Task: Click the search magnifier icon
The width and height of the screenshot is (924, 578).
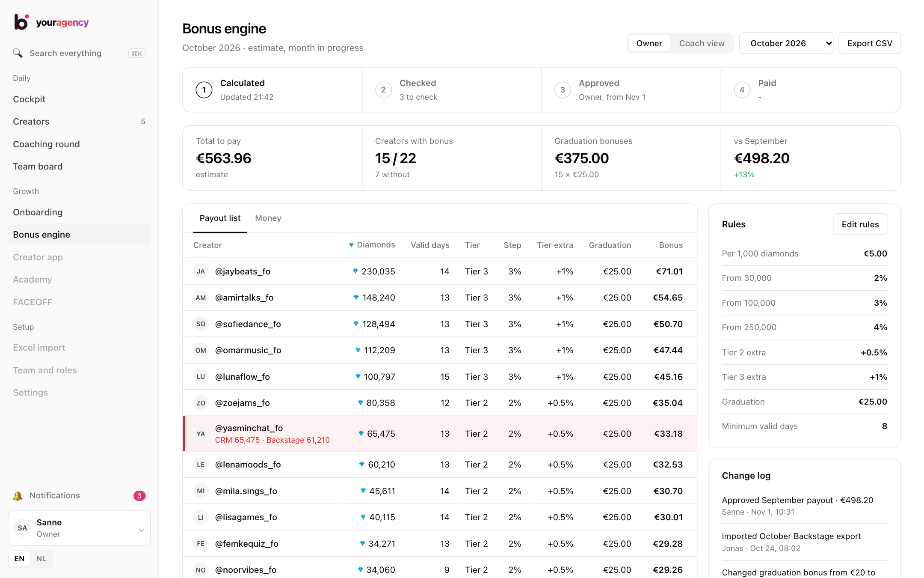Action: click(x=18, y=53)
